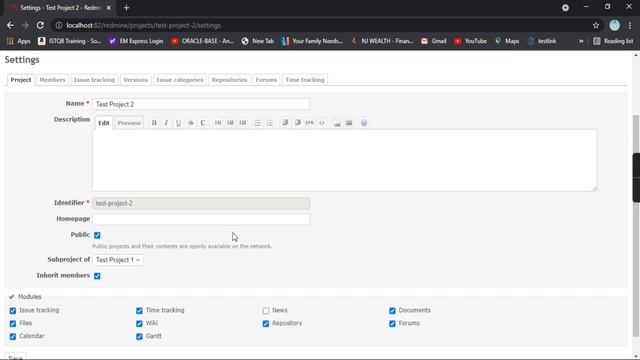
Task: Toggle Inherit members checkbox
Action: [97, 276]
